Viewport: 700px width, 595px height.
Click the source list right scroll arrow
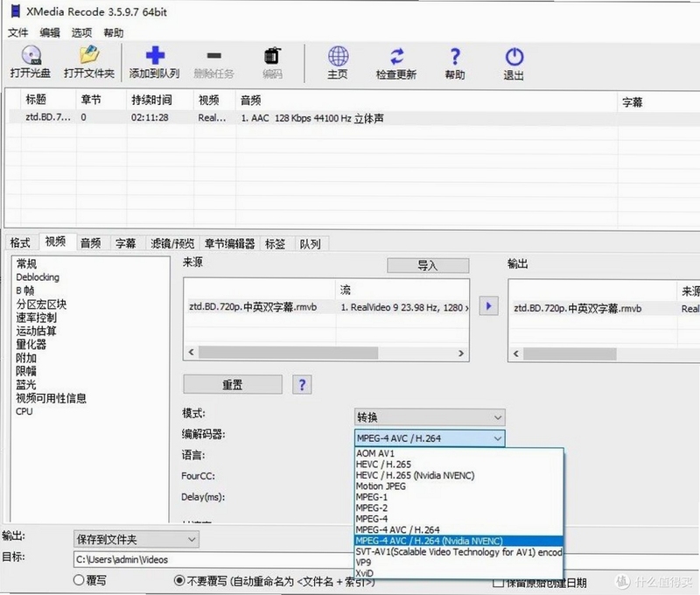pos(461,353)
